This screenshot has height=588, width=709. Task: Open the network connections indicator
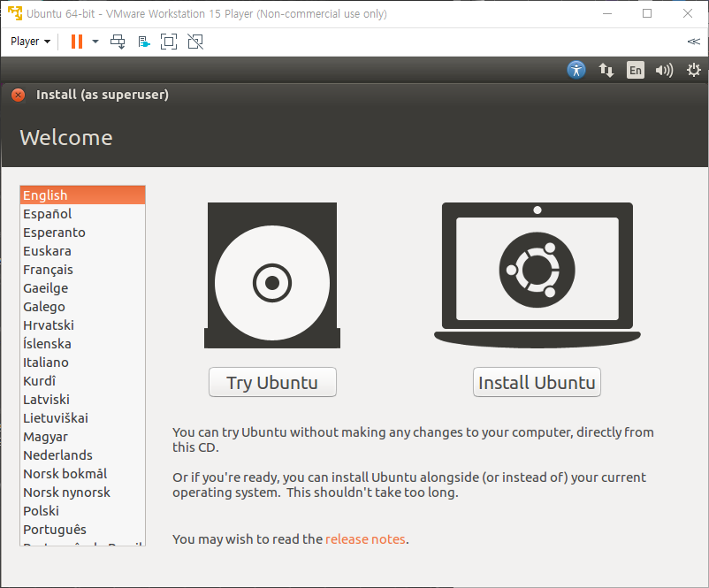(x=606, y=70)
